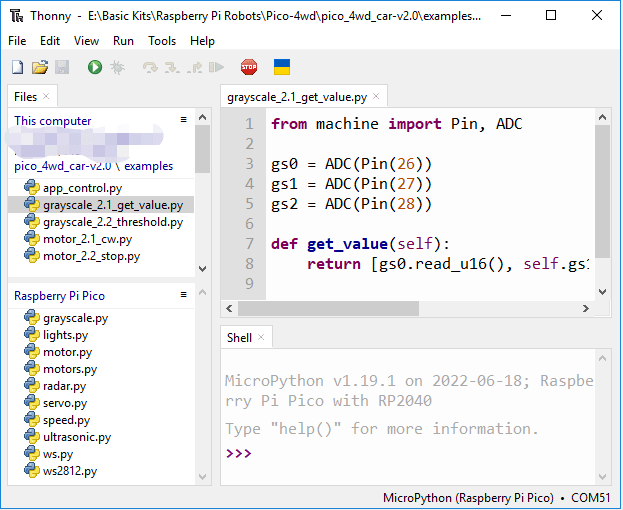Open the Run menu

tap(123, 41)
